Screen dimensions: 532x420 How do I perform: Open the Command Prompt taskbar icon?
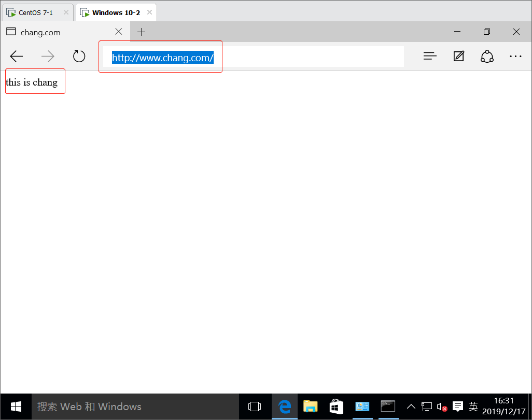388,407
